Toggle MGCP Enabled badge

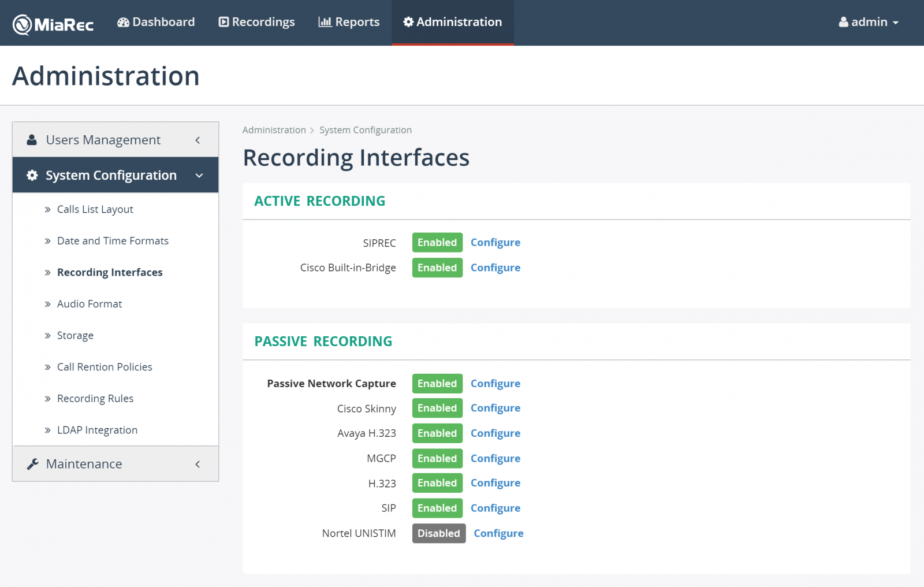[x=437, y=458]
